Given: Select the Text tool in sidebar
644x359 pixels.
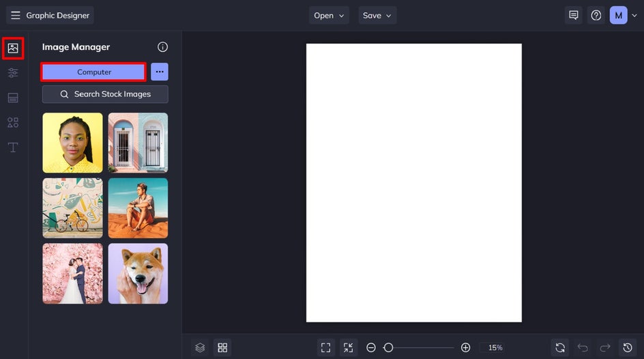Looking at the screenshot, I should [x=13, y=147].
